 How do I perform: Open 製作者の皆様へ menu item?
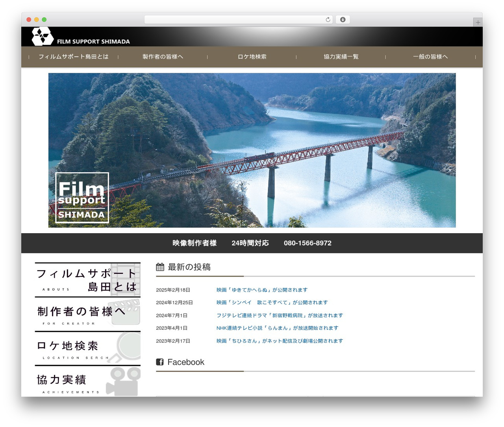coord(163,57)
